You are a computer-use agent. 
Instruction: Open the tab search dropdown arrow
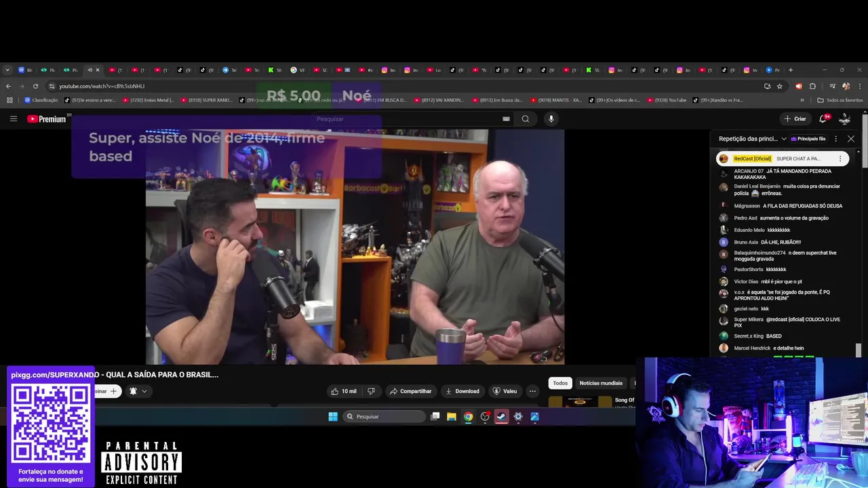pyautogui.click(x=7, y=70)
